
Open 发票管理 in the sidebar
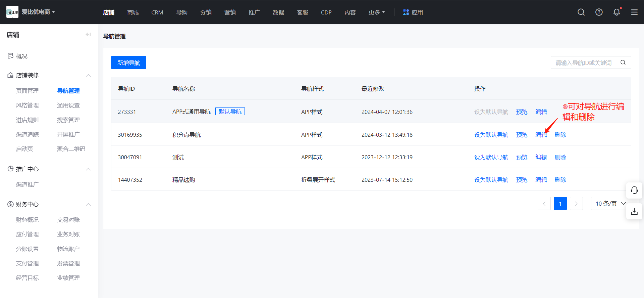coord(68,263)
